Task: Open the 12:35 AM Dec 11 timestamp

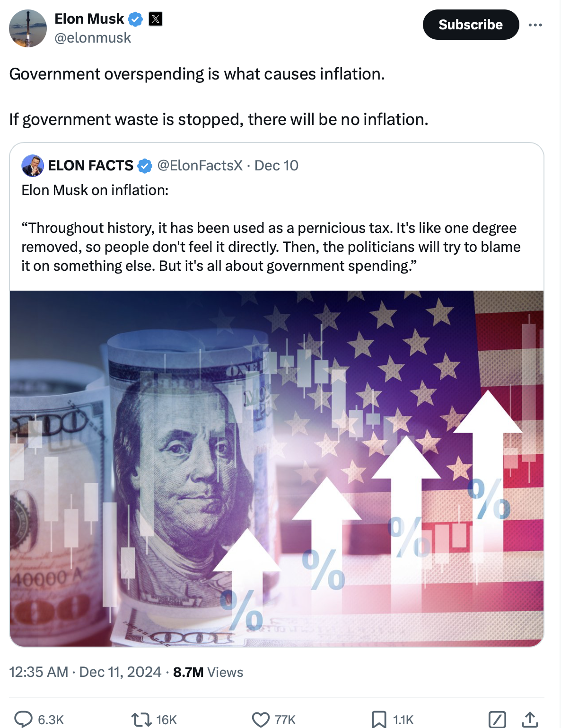Action: (85, 672)
